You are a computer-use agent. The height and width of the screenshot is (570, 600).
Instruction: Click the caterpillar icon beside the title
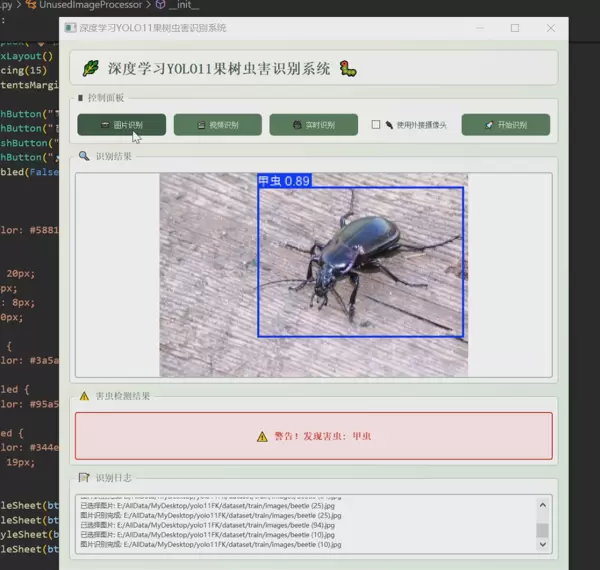click(x=348, y=69)
